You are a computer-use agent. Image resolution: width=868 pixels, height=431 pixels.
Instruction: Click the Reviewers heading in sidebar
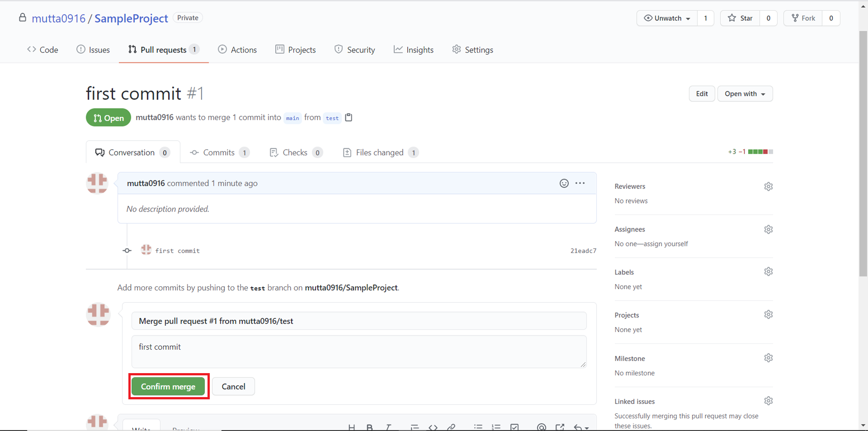pos(630,186)
